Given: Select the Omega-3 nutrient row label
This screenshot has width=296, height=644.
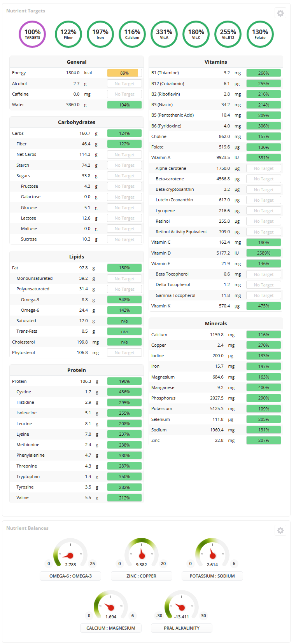Looking at the screenshot, I should point(30,300).
